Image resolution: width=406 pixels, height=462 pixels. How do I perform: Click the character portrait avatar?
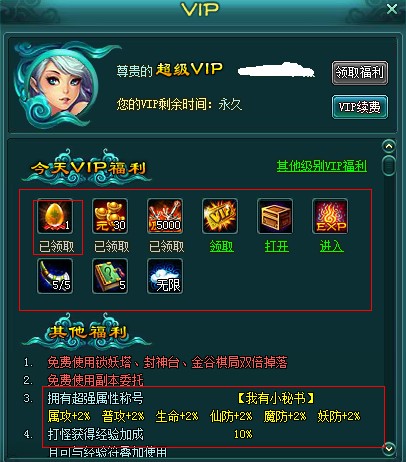coord(62,85)
